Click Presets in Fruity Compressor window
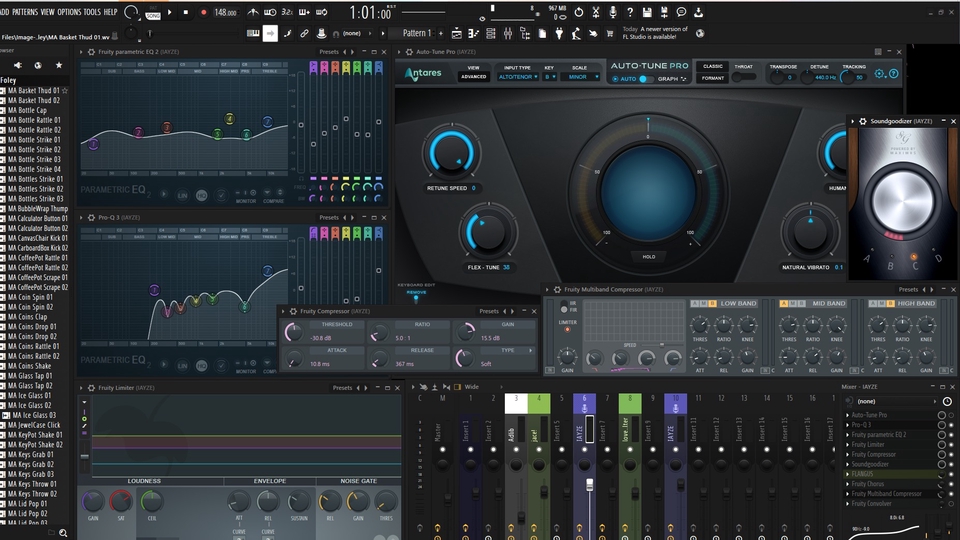This screenshot has height=540, width=960. tap(489, 312)
